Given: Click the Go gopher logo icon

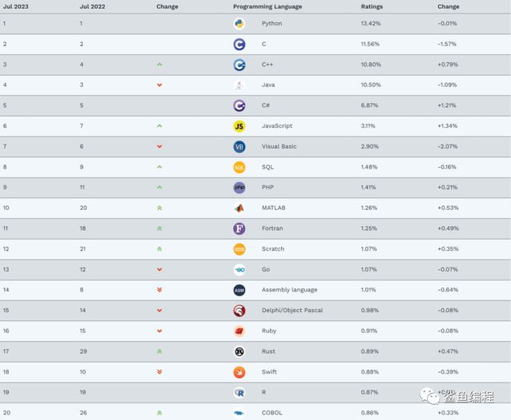Looking at the screenshot, I should tap(240, 270).
